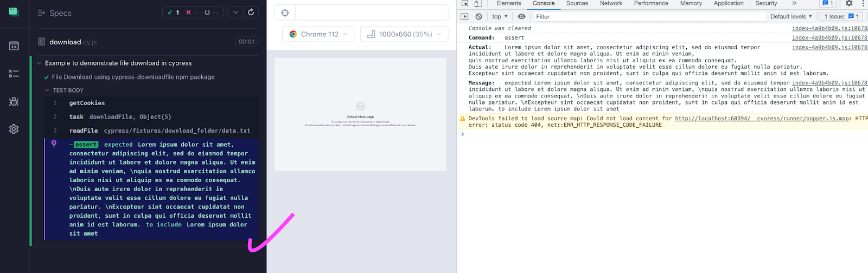Switch to the Memory tab
This screenshot has width=868, height=273.
pos(691,3)
